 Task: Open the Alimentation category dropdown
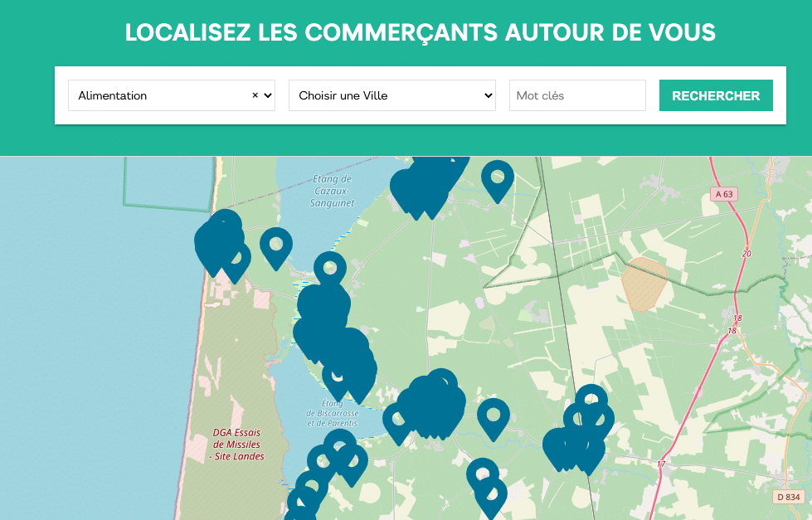point(162,95)
